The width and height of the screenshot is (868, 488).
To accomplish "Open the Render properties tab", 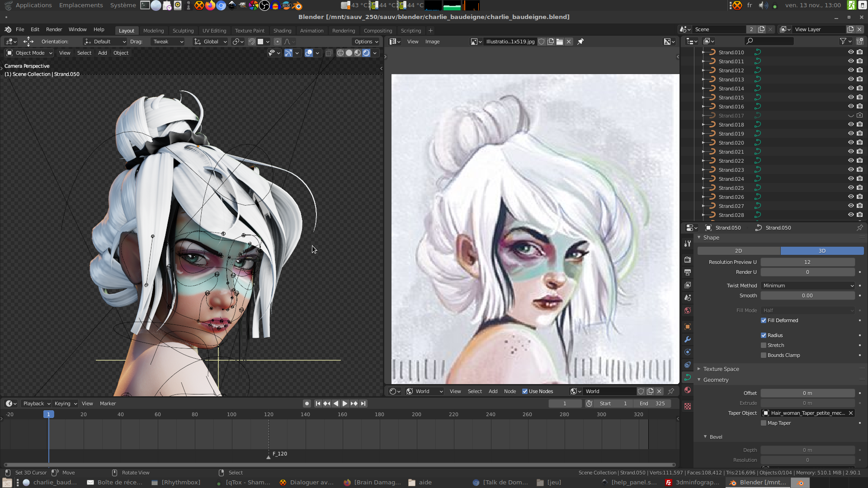I will (688, 260).
